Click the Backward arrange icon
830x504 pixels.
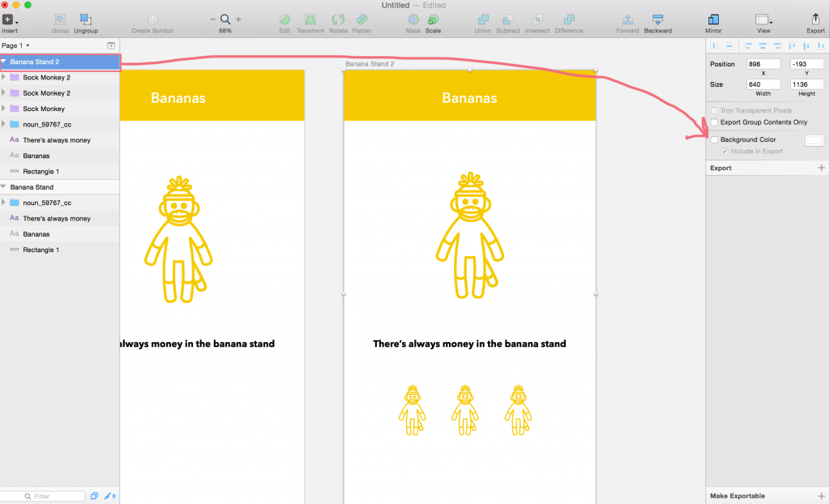pos(657,19)
